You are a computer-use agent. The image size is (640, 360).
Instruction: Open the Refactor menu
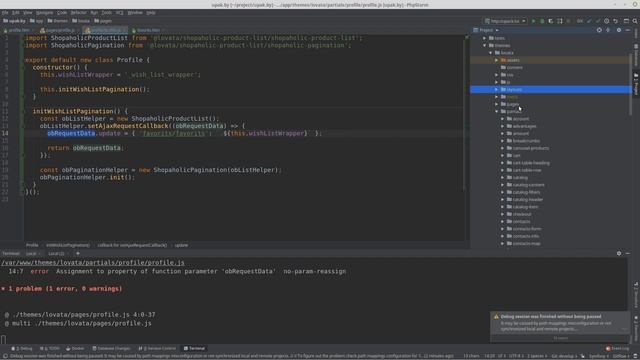[x=79, y=13]
